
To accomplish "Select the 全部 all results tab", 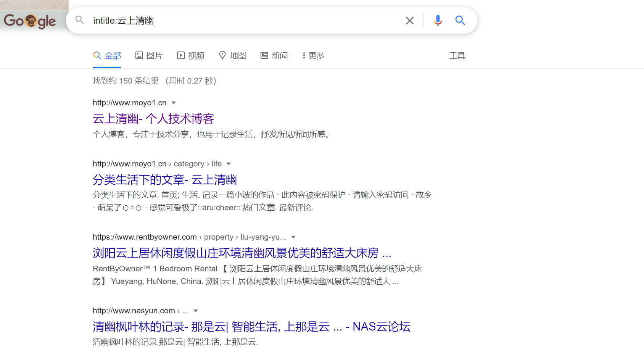I will [x=107, y=56].
